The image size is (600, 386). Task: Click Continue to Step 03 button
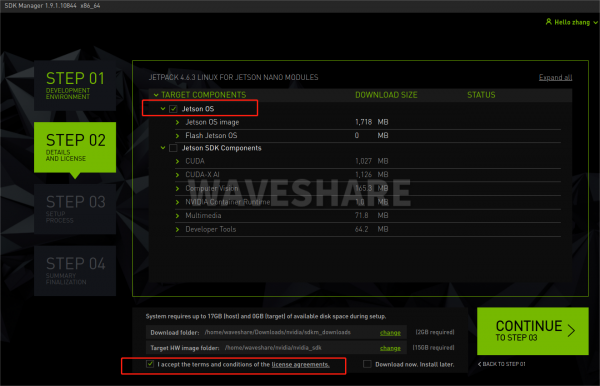(x=533, y=331)
